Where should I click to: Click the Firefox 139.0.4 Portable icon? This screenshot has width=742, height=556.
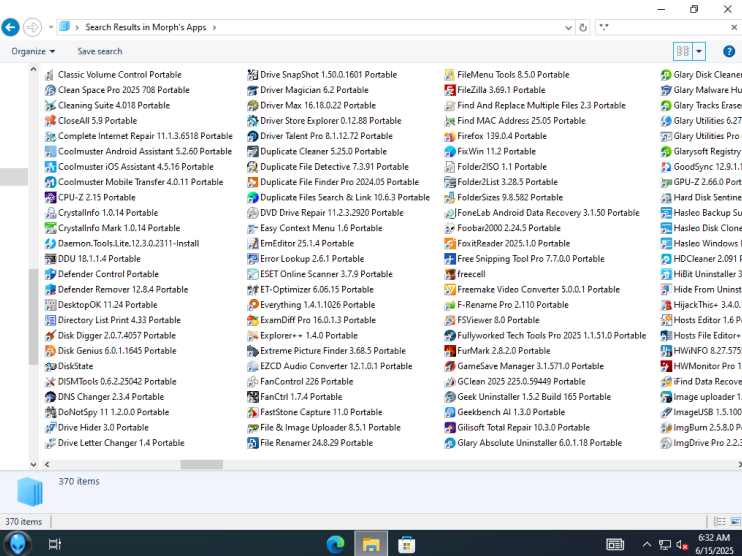[x=450, y=136]
